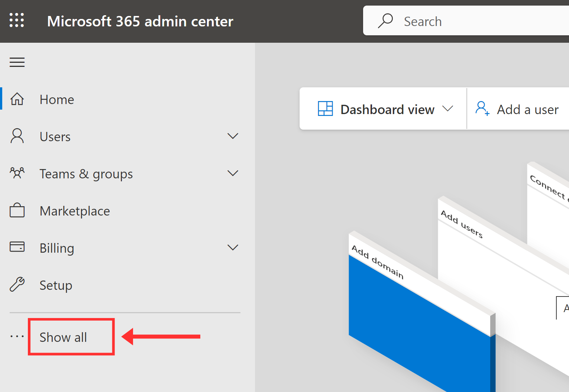Expand the Users section chevron
The width and height of the screenshot is (569, 392).
pyautogui.click(x=233, y=136)
